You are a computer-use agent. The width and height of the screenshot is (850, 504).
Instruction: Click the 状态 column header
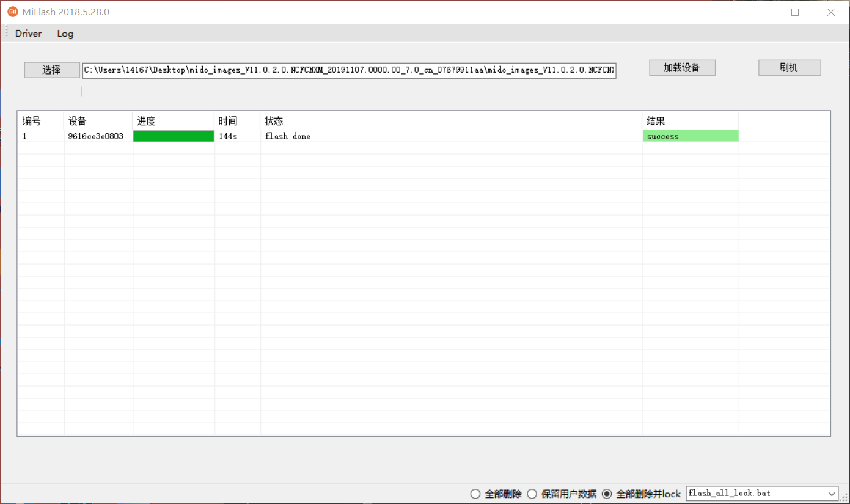tap(451, 121)
